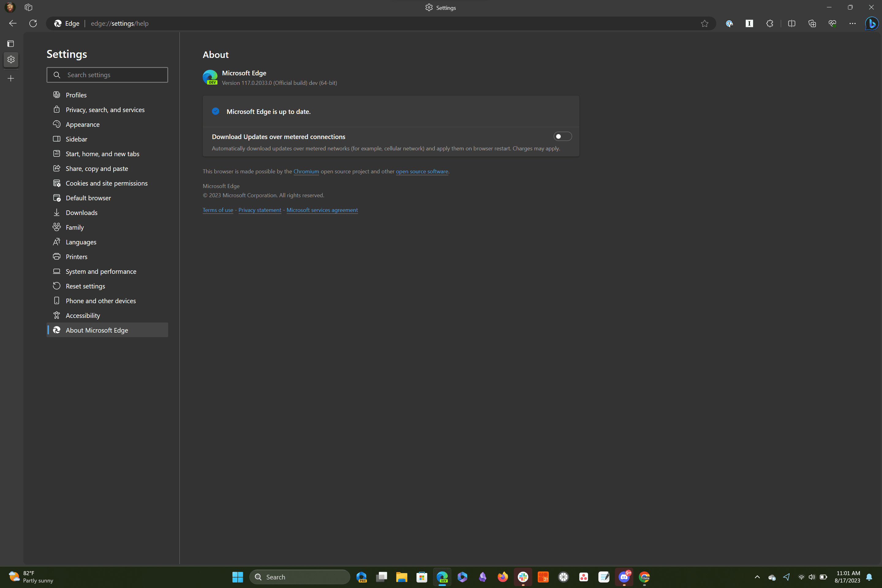Screen dimensions: 882x588
Task: Open Microsoft Store from taskbar
Action: point(422,577)
